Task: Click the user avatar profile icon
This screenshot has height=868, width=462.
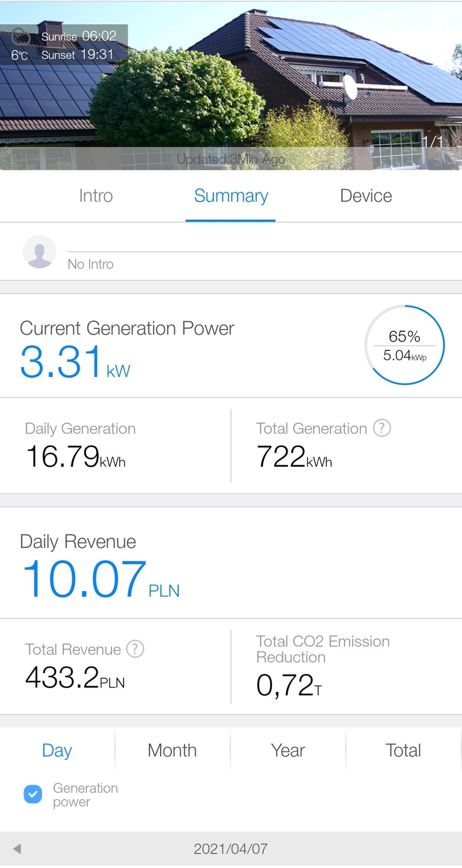Action: pyautogui.click(x=39, y=252)
